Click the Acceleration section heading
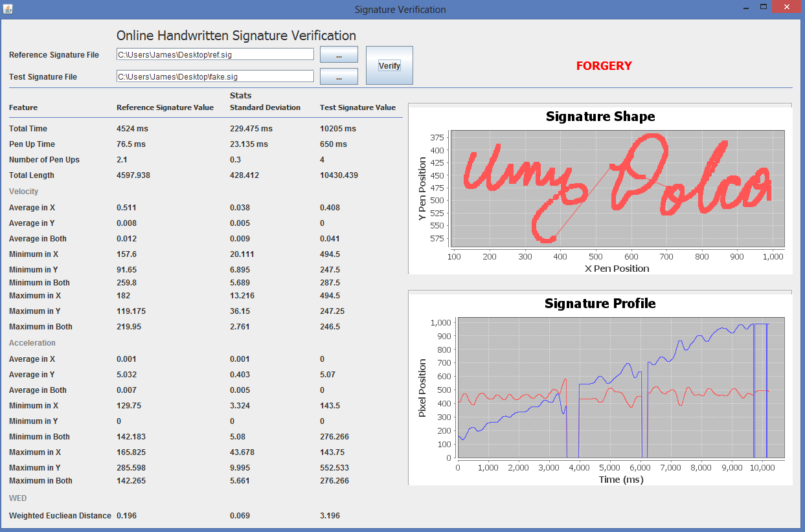 tap(32, 343)
